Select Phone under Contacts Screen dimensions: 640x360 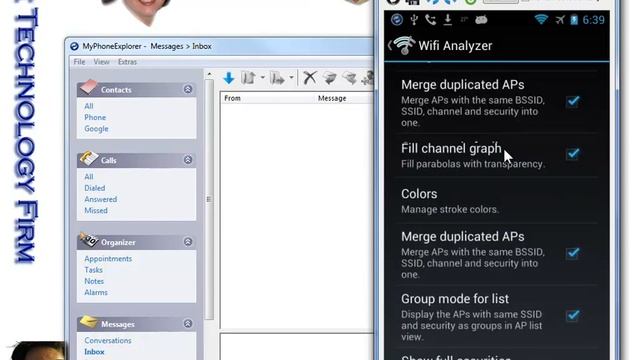(x=95, y=118)
